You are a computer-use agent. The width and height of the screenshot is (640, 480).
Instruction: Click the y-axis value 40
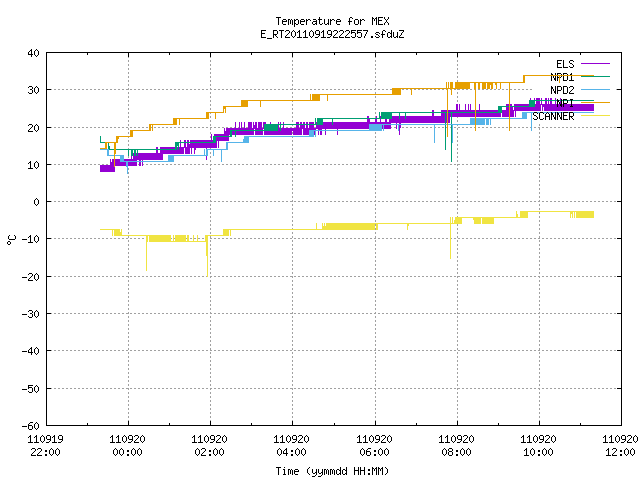coord(33,53)
